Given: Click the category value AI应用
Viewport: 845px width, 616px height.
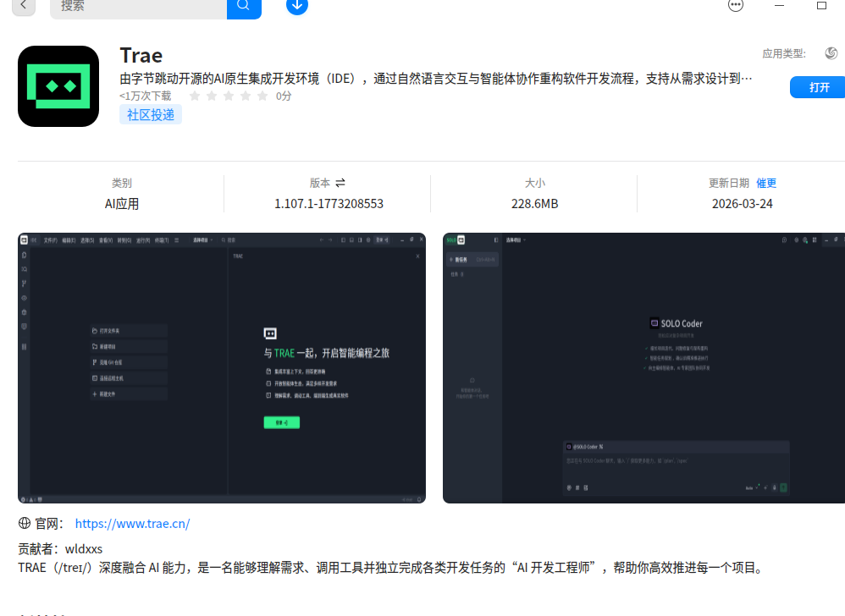Looking at the screenshot, I should (122, 204).
